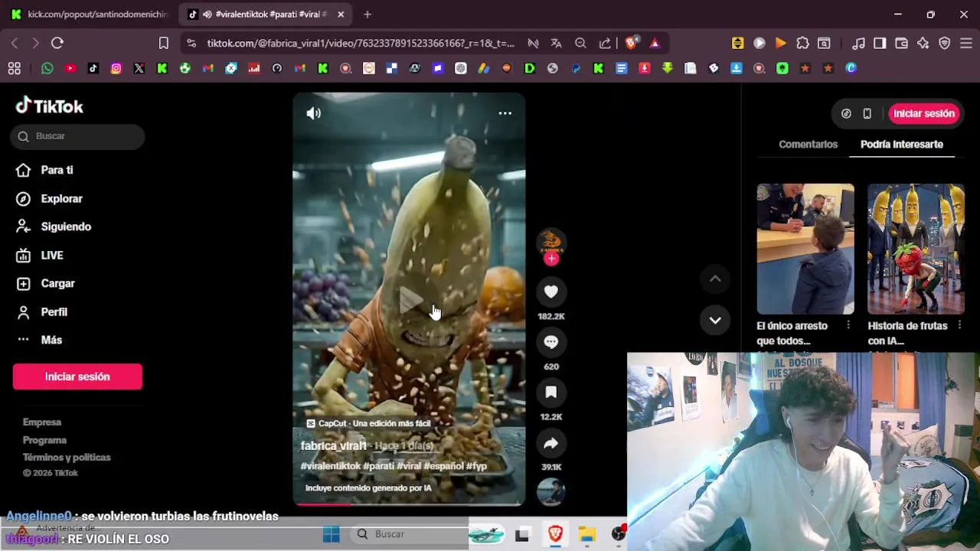The height and width of the screenshot is (551, 980).
Task: Expand Términos y políticas footer section
Action: (x=67, y=458)
